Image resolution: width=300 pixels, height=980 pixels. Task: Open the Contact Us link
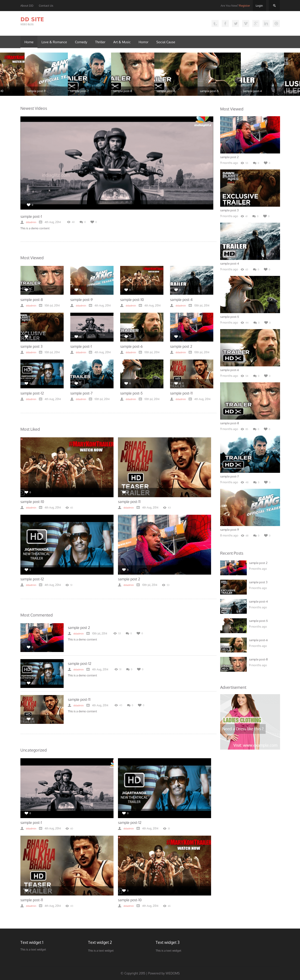46,6
